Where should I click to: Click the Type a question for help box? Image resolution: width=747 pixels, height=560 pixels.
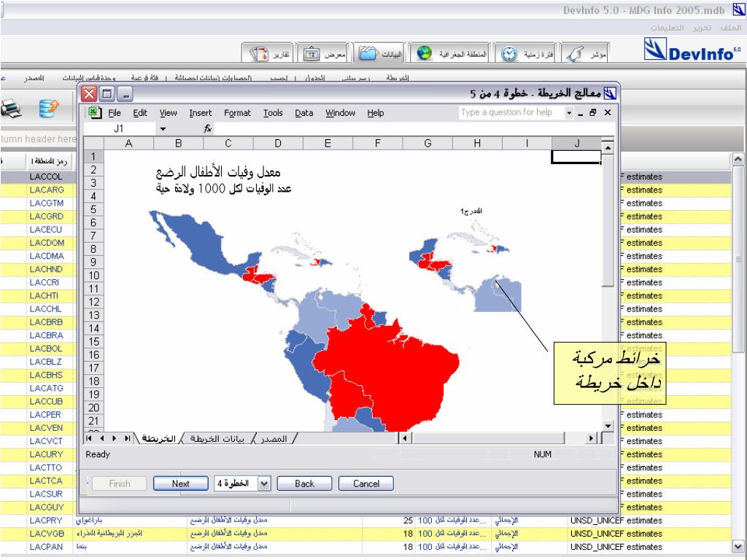[511, 112]
